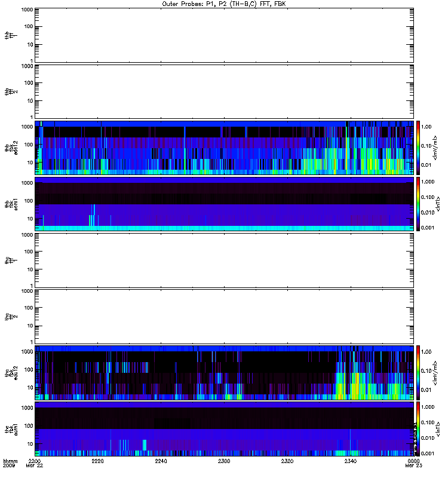
Task: Click the thb fbk scm1 spectrogram panel
Action: tap(224, 204)
